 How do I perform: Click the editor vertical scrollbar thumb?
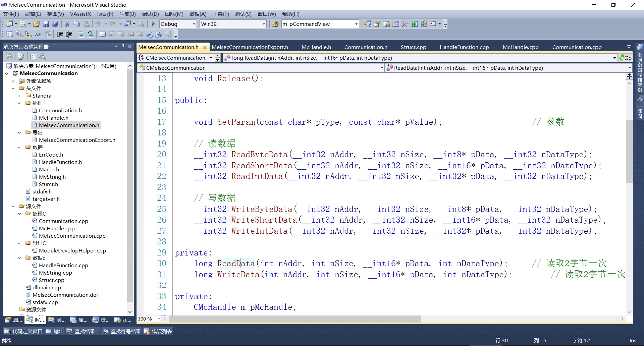pyautogui.click(x=629, y=151)
